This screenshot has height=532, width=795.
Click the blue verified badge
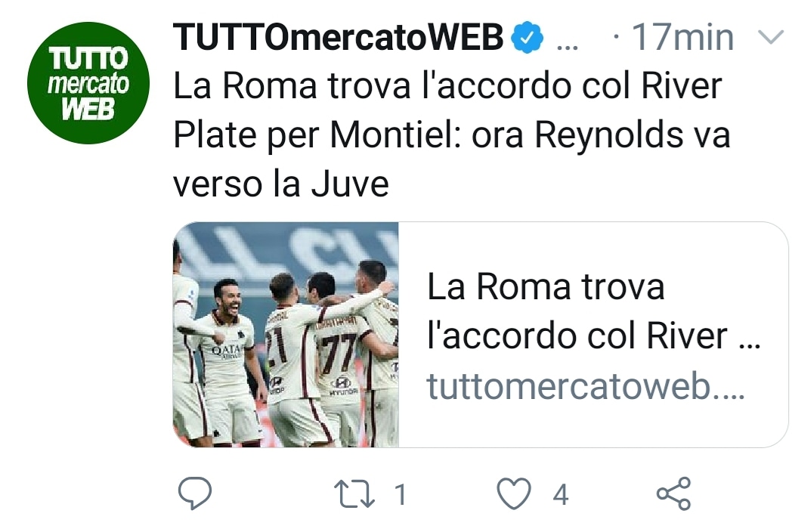(x=527, y=37)
